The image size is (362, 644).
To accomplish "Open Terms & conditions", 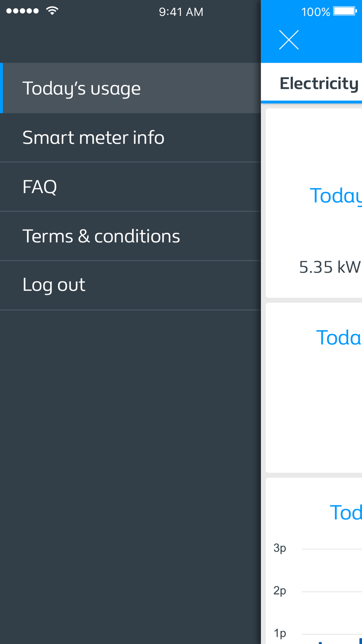I will pyautogui.click(x=130, y=236).
